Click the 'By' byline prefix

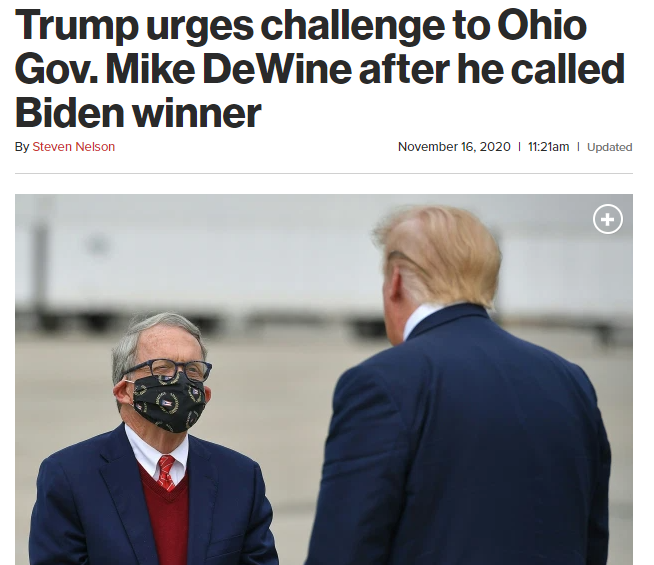[22, 147]
